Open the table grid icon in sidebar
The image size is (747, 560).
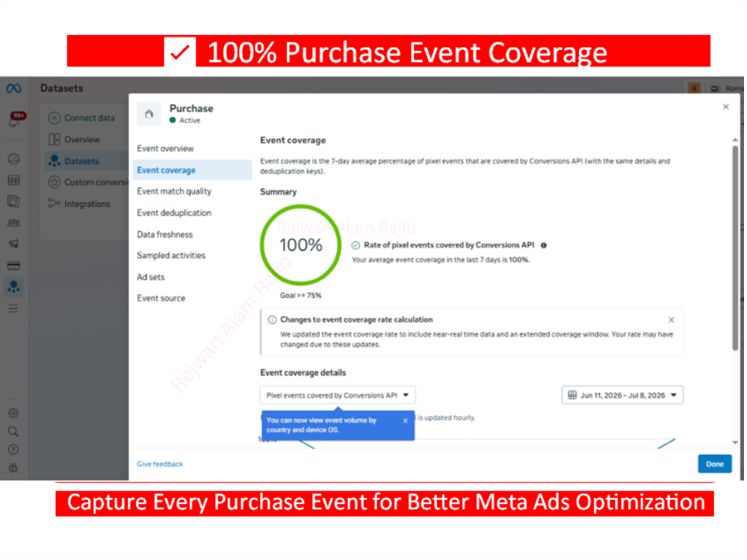(x=13, y=181)
